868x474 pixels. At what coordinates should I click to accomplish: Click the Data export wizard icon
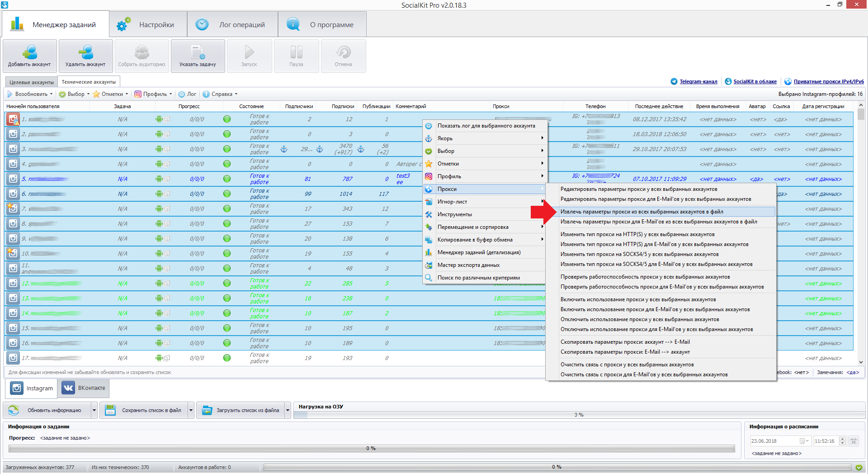tap(429, 265)
